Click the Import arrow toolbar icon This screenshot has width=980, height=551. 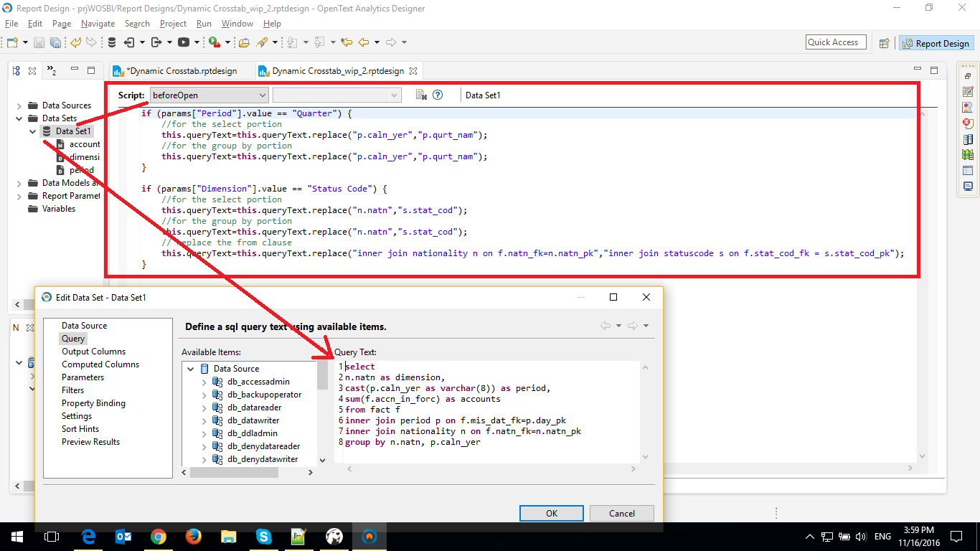pyautogui.click(x=128, y=42)
